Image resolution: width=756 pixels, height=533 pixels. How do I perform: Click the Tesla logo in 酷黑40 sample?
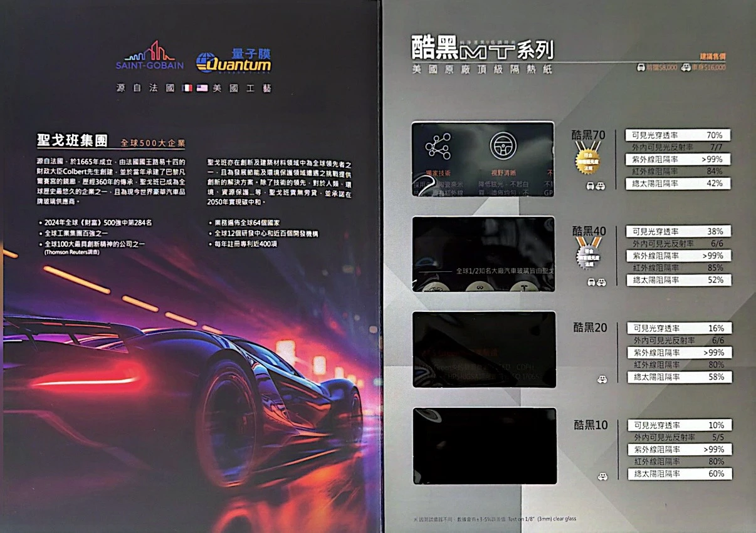(524, 287)
